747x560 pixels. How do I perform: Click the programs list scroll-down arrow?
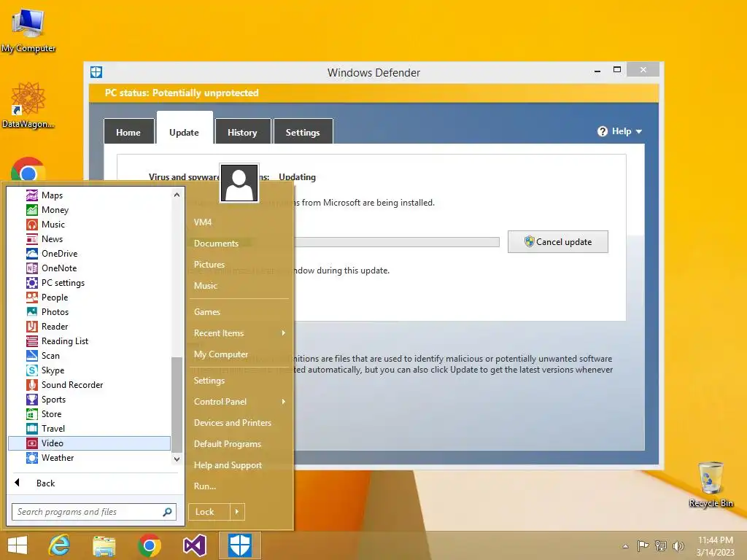point(177,459)
